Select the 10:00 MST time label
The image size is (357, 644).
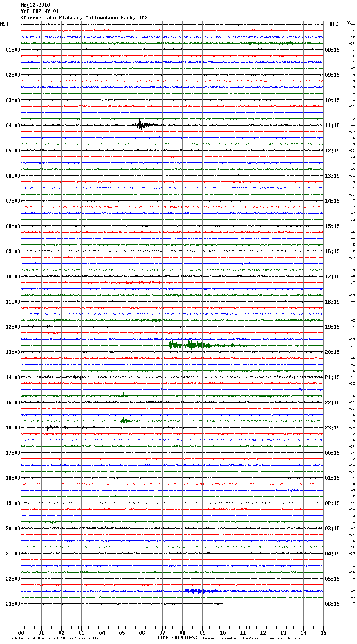13,277
